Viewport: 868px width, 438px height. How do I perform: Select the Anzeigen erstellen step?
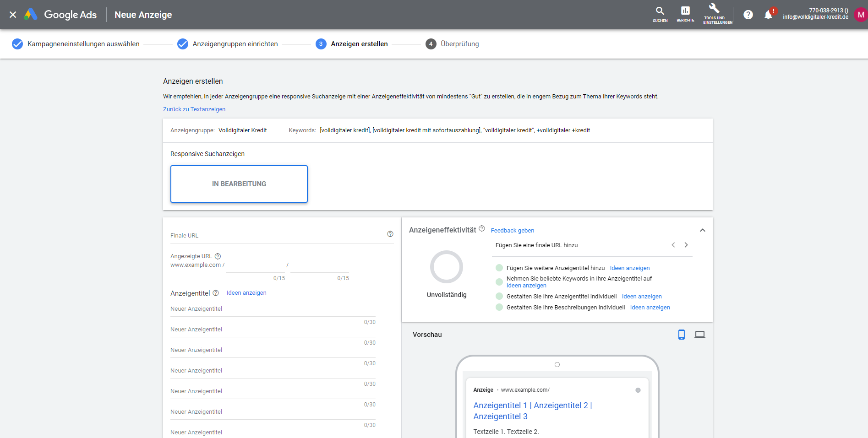tap(352, 44)
